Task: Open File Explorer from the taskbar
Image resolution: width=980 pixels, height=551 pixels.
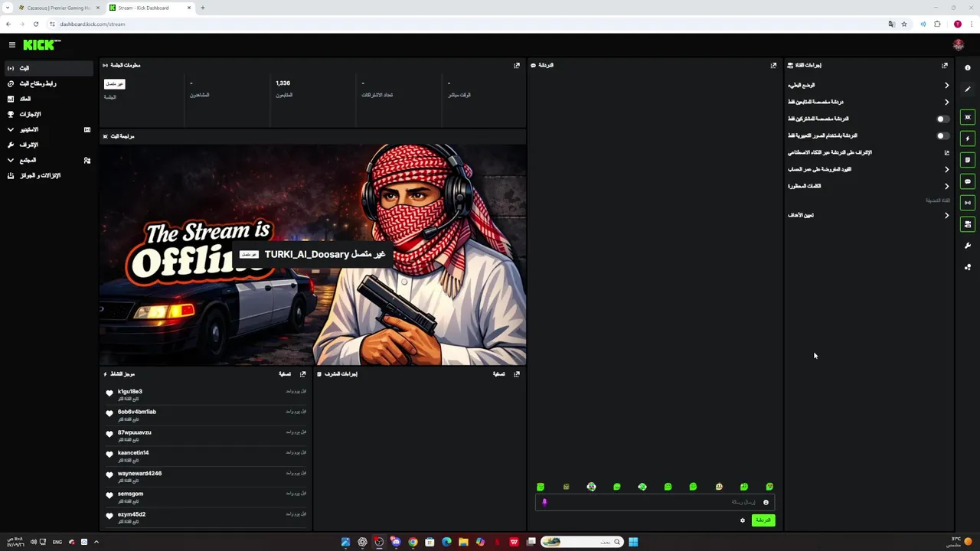Action: pos(463,542)
